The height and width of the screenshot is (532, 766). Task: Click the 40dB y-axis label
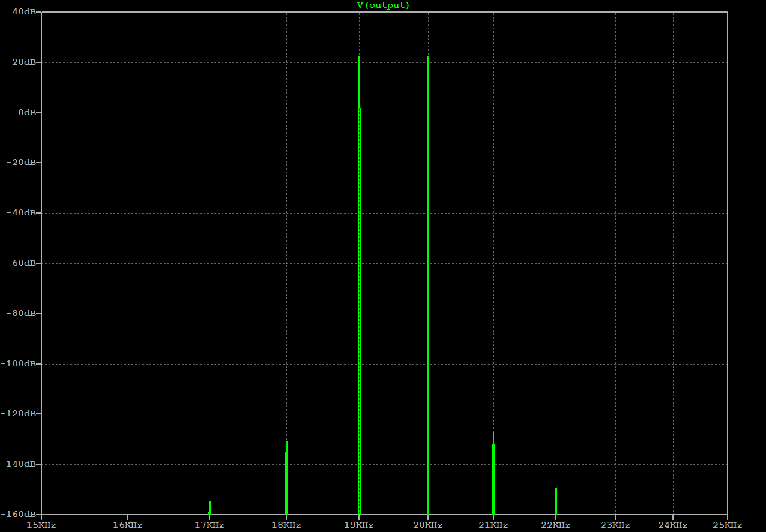(x=23, y=12)
